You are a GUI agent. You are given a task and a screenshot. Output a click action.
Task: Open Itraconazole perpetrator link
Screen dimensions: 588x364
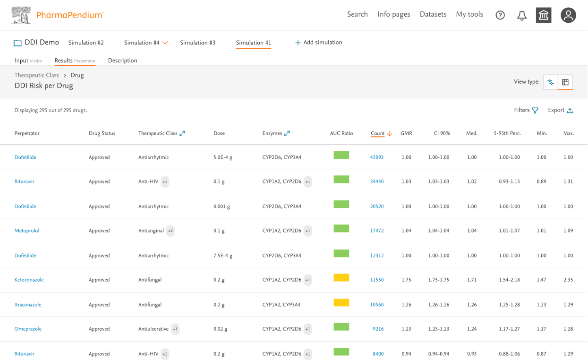click(x=28, y=304)
